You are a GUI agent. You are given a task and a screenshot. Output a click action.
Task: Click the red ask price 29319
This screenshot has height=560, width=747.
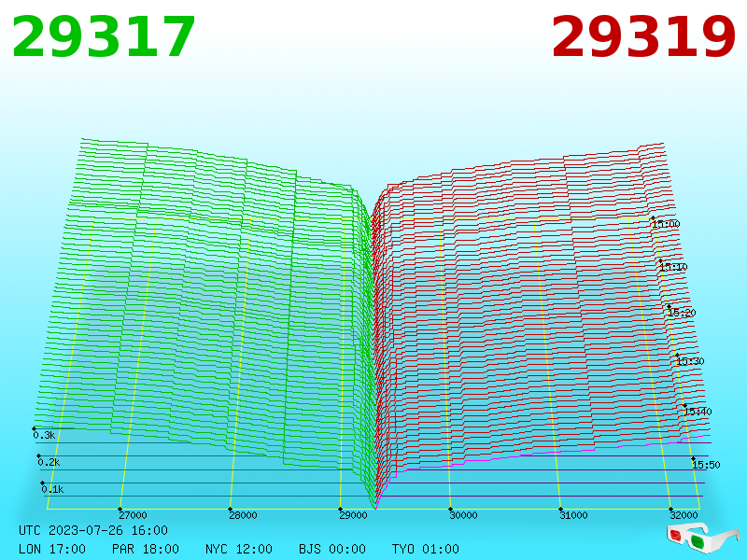pos(643,36)
